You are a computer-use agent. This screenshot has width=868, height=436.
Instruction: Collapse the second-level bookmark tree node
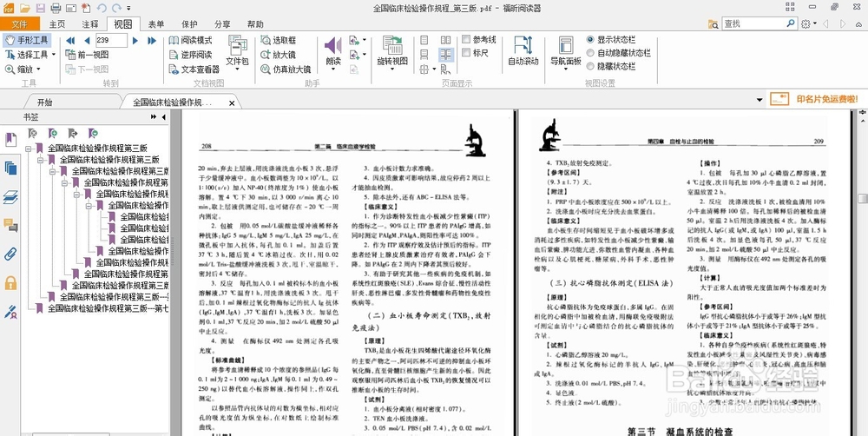point(41,160)
